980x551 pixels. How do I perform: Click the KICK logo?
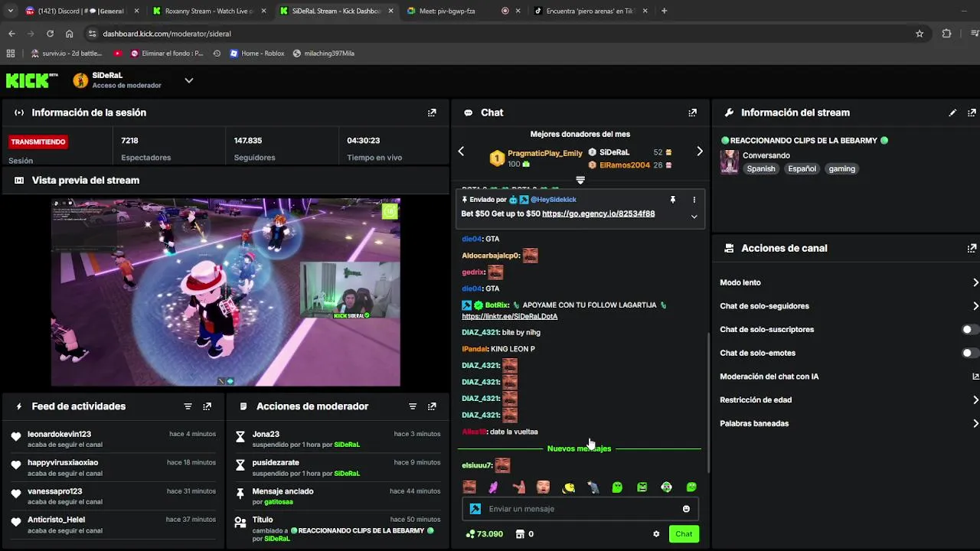pos(32,80)
